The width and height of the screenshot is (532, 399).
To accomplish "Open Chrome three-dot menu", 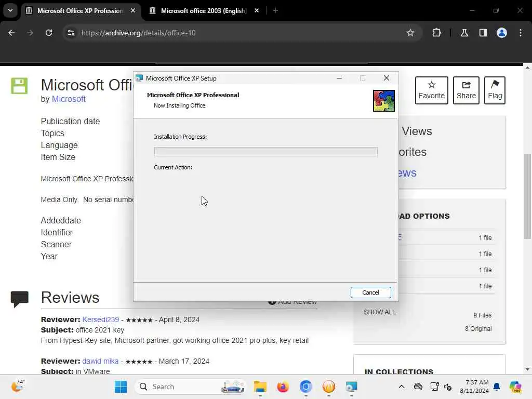I will coord(521,33).
